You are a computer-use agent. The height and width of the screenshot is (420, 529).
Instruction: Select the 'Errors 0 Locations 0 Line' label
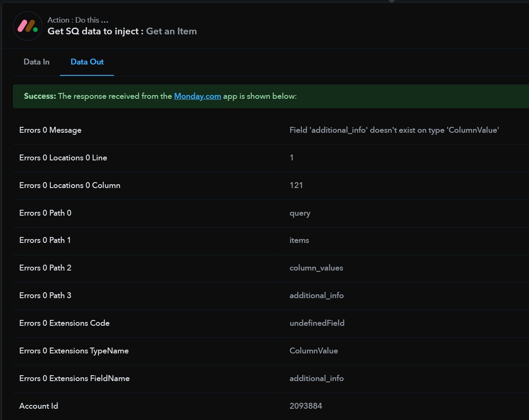(x=63, y=158)
